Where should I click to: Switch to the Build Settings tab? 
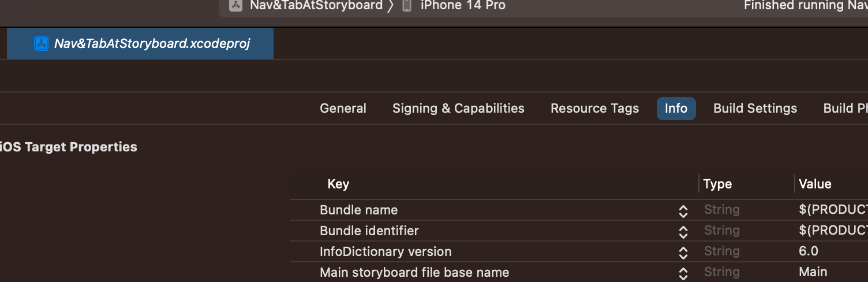click(755, 109)
